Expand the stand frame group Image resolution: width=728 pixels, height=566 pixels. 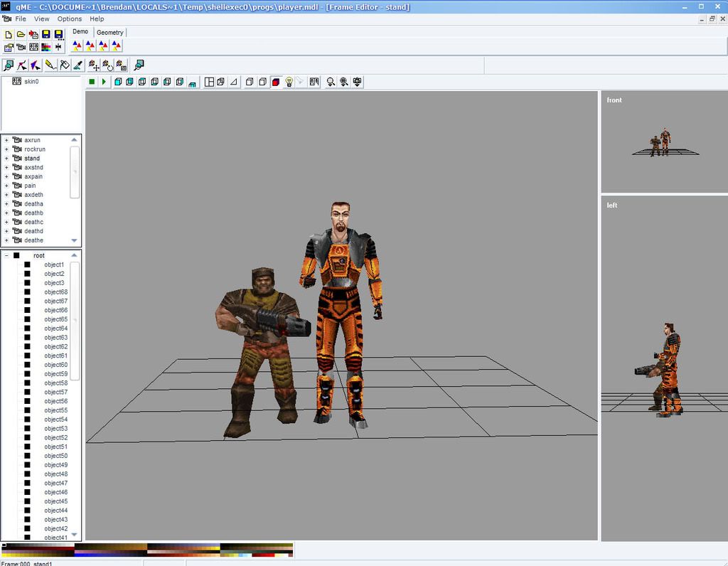coord(6,159)
